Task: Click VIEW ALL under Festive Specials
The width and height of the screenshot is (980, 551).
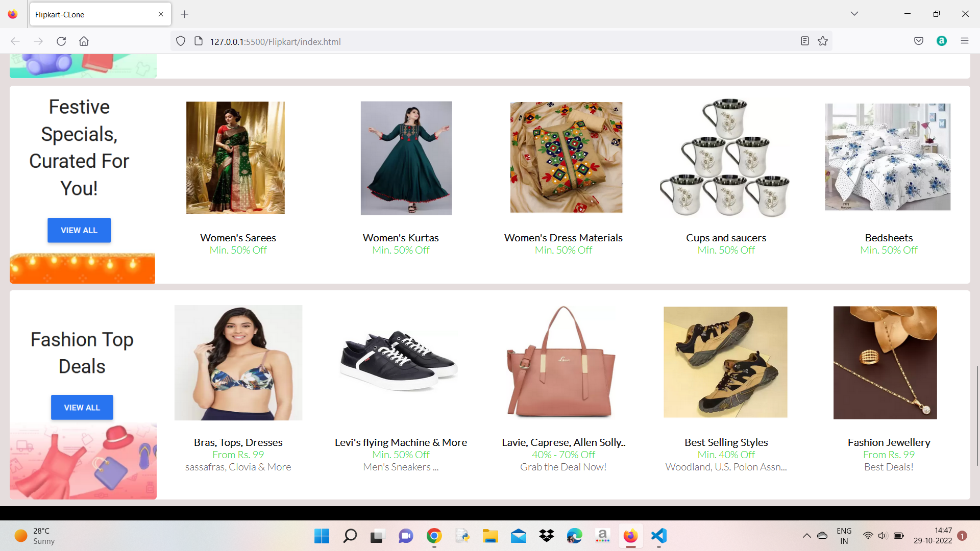Action: click(x=79, y=230)
